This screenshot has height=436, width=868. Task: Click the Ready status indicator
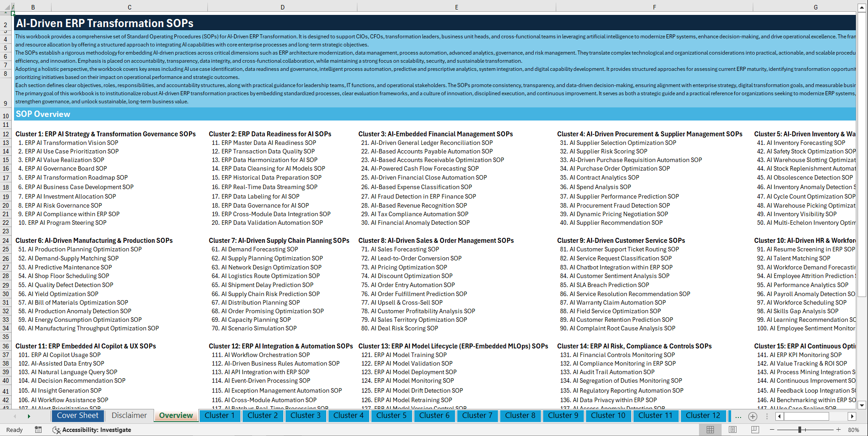tap(14, 430)
